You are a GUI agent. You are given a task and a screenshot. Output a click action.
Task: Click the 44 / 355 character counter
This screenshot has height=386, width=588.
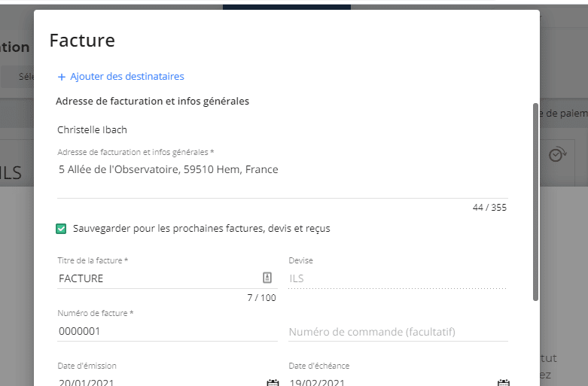(489, 207)
